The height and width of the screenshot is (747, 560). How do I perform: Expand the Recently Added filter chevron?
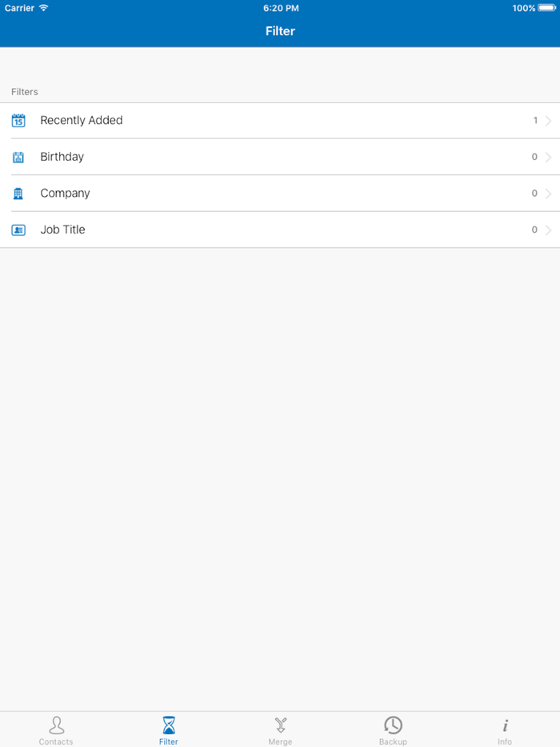[547, 121]
